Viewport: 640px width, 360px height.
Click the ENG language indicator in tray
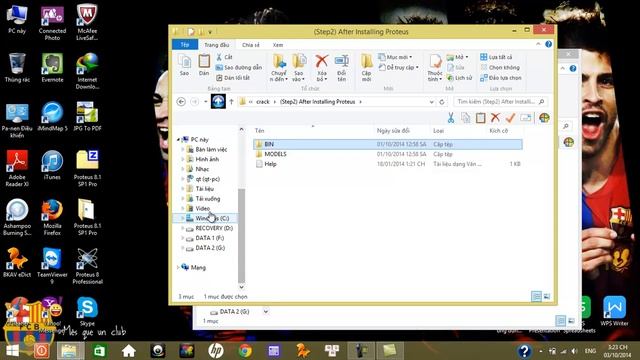pyautogui.click(x=590, y=351)
